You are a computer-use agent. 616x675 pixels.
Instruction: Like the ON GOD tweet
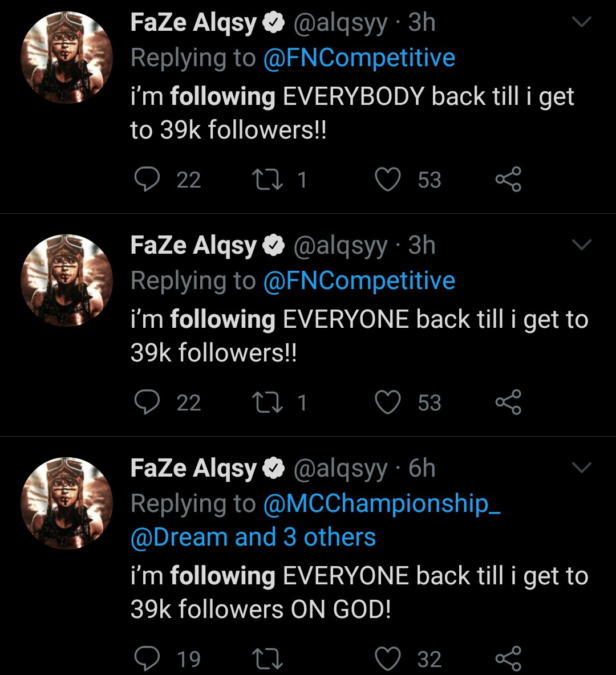[388, 659]
